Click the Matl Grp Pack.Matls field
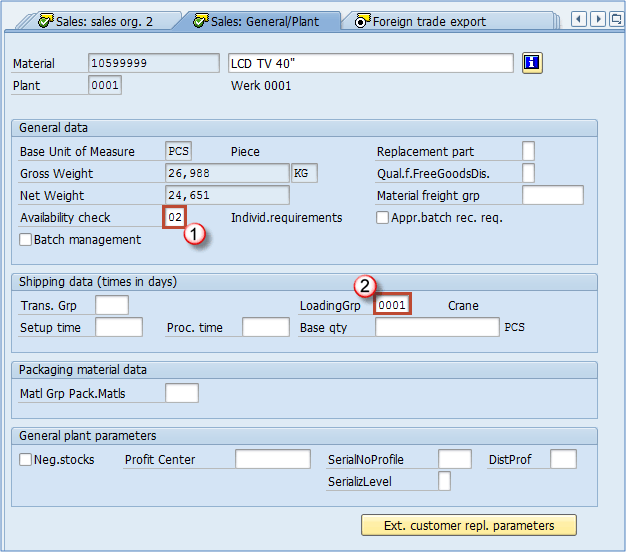 coord(181,393)
